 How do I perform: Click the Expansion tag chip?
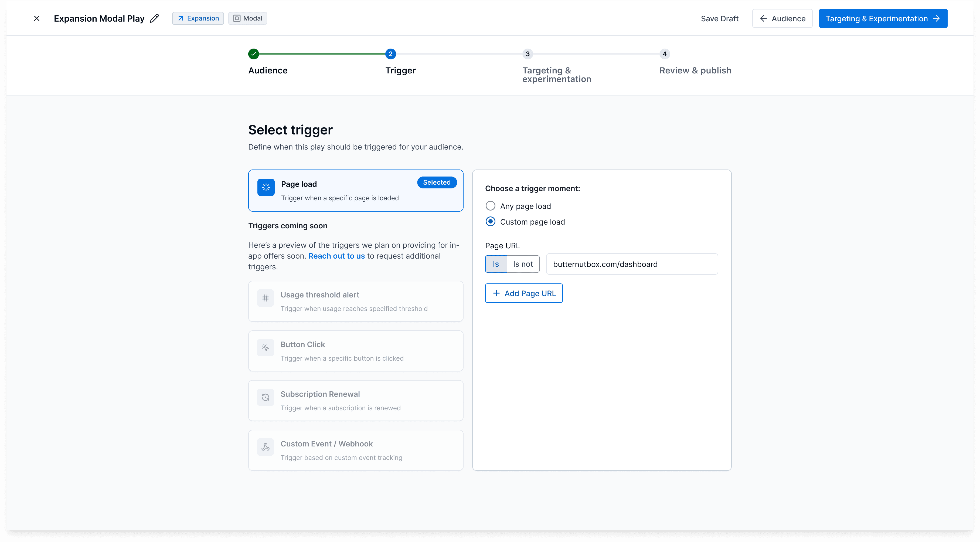point(198,18)
